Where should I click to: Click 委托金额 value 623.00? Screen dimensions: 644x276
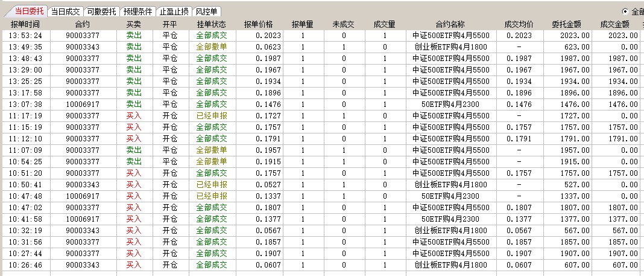point(578,47)
